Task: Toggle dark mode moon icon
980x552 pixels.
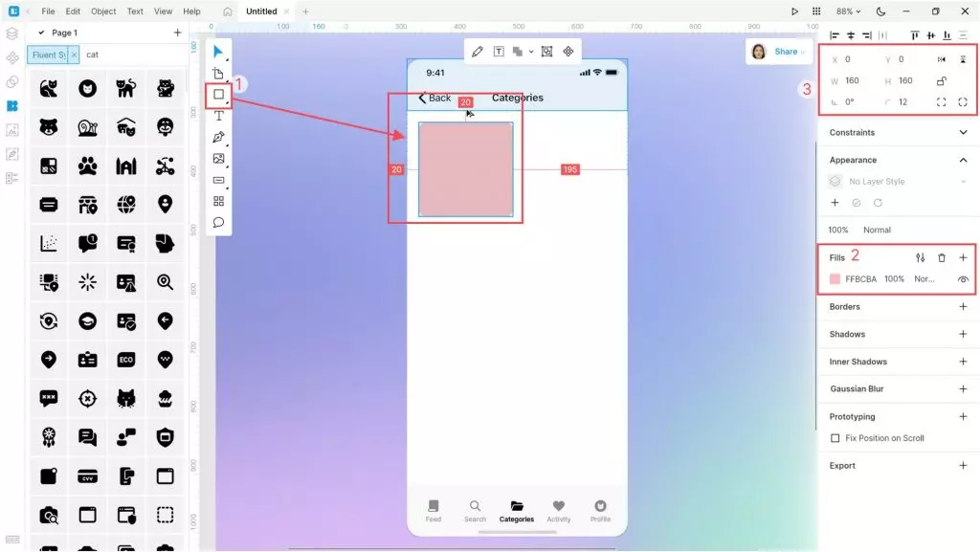Action: pos(880,11)
